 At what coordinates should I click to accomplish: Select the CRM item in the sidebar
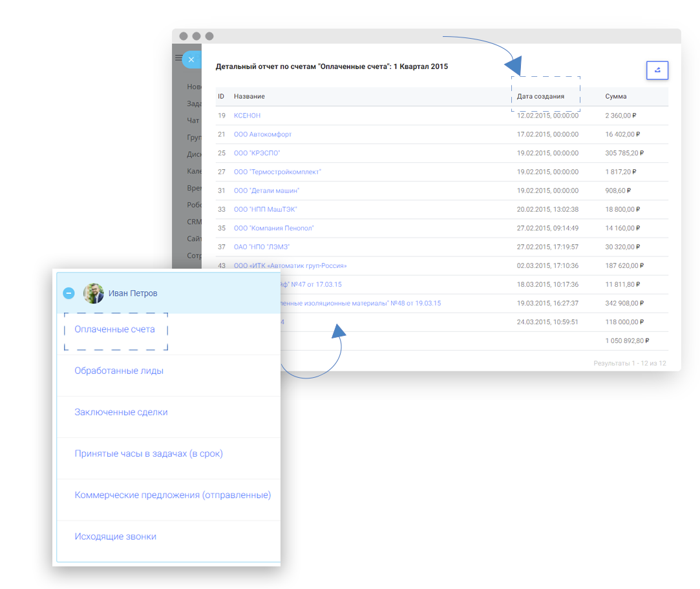[x=194, y=222]
